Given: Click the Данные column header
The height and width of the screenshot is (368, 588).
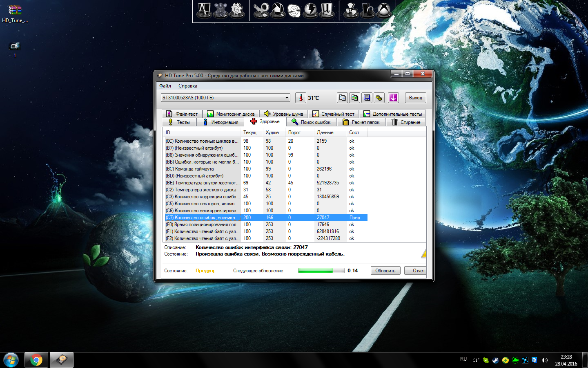Looking at the screenshot, I should coord(325,132).
